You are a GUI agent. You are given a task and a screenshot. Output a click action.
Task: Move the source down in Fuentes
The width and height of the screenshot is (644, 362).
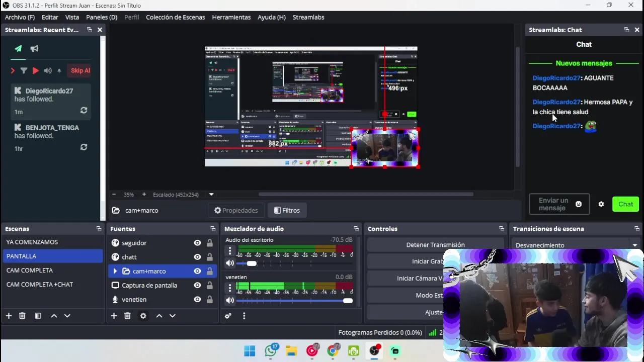[x=172, y=316]
